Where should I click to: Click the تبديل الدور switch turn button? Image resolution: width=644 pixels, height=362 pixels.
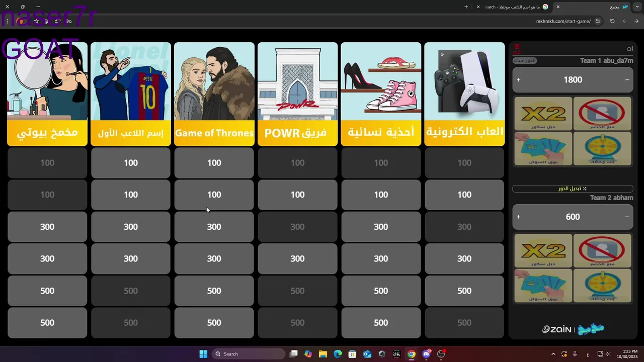tap(573, 189)
